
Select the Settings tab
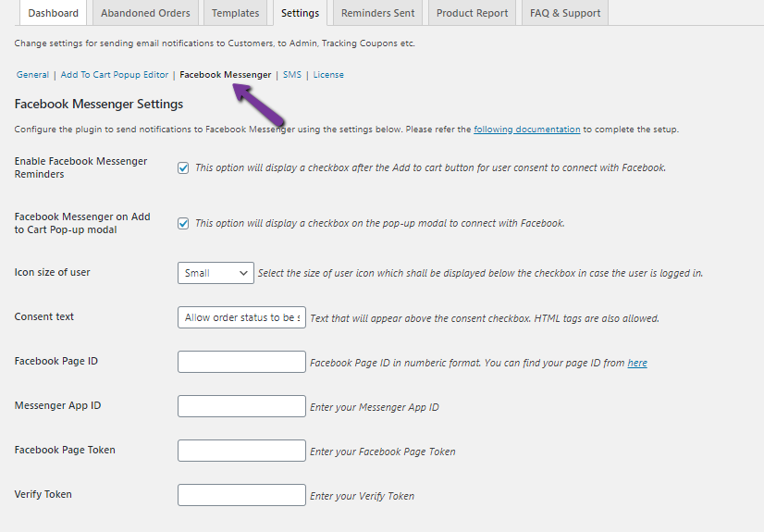[x=300, y=13]
